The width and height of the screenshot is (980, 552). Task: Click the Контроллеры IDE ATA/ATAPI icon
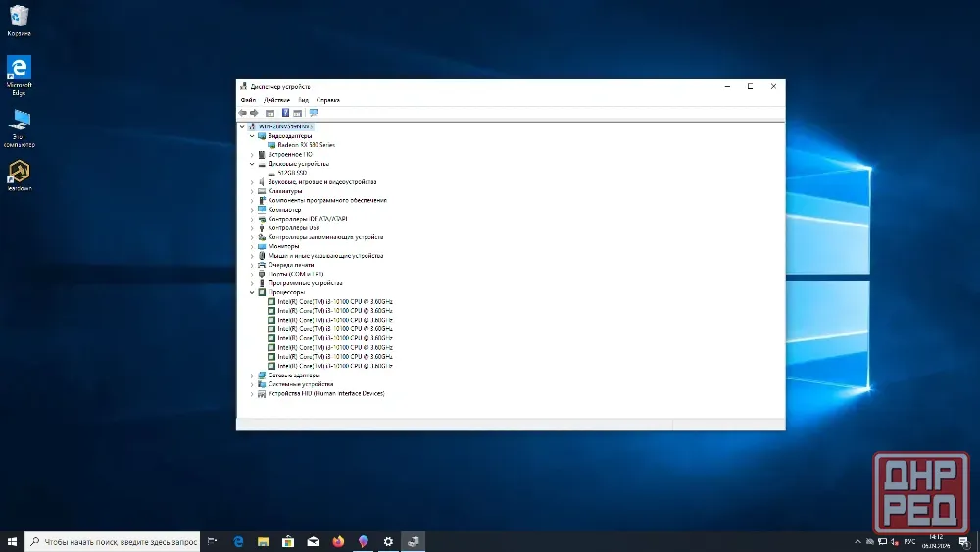tap(262, 219)
